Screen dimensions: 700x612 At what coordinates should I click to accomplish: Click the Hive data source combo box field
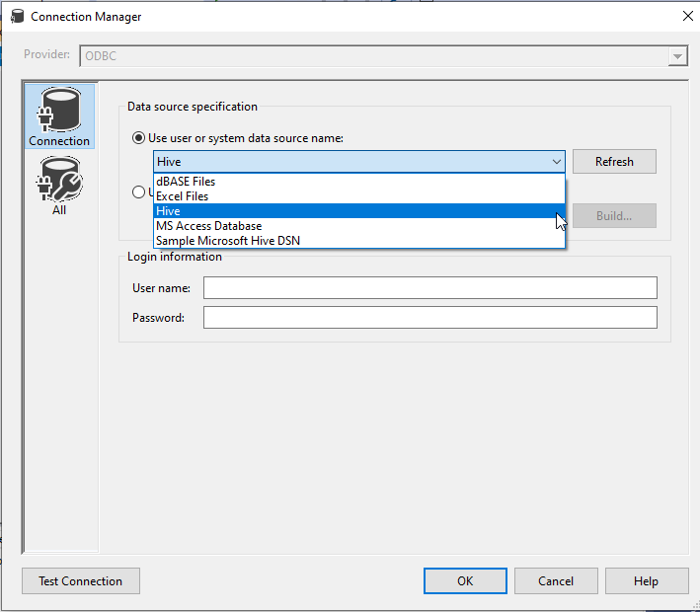tap(350, 162)
